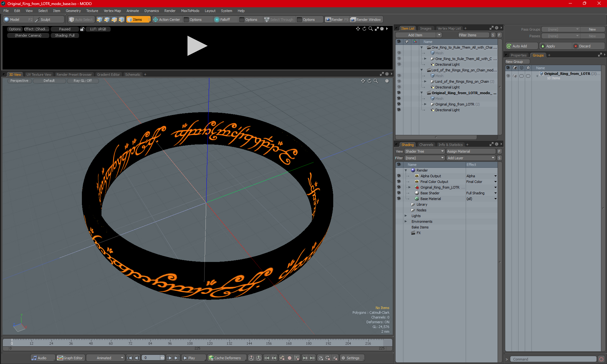Go to first frame
Screen dimensions: 607x364
tap(129, 358)
